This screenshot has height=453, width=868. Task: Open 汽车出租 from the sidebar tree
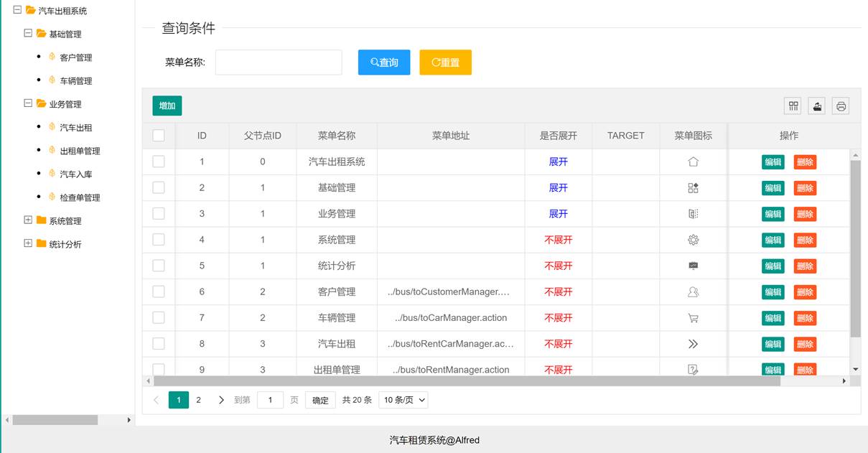point(76,128)
